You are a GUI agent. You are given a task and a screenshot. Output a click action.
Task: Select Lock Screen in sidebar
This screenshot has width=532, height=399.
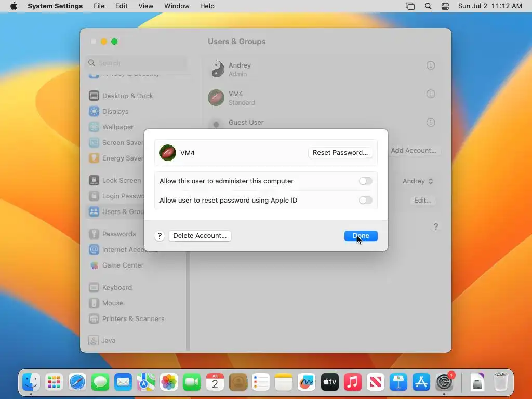point(115,181)
